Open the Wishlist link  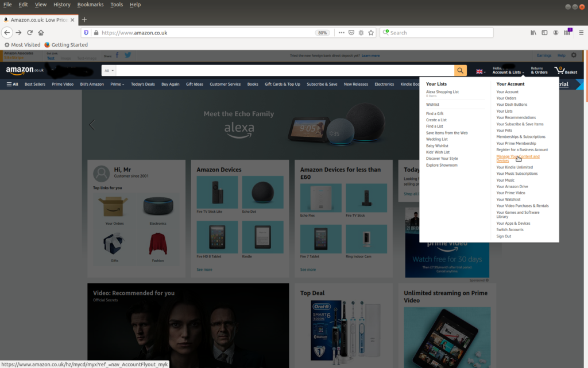pyautogui.click(x=432, y=105)
